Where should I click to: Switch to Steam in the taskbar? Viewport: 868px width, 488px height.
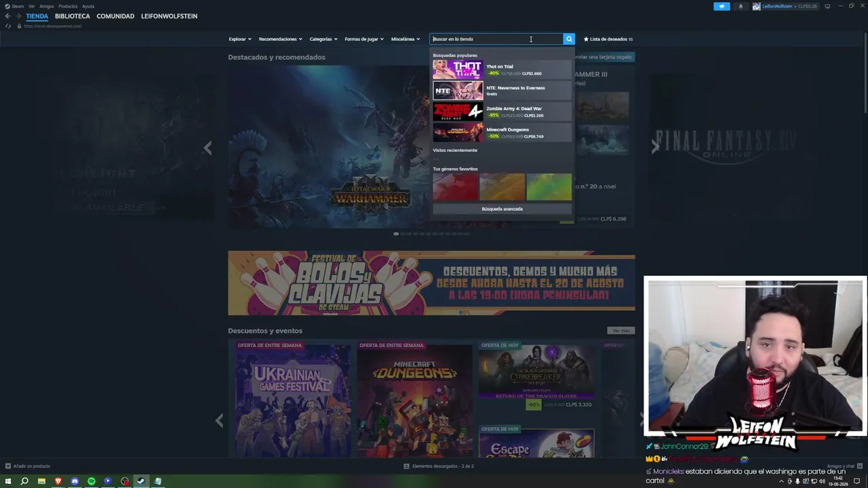(141, 481)
